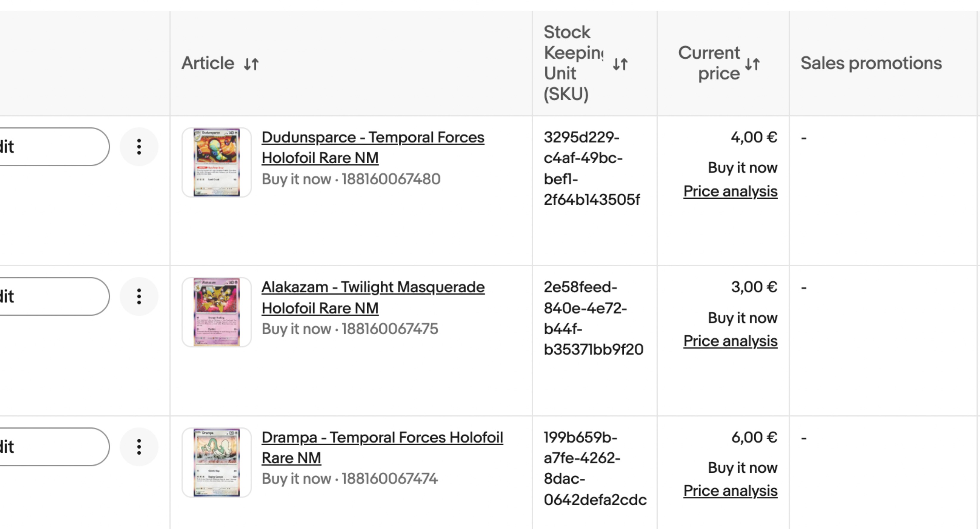Open Dudunsparce - Temporal Forces listing link

coord(372,147)
